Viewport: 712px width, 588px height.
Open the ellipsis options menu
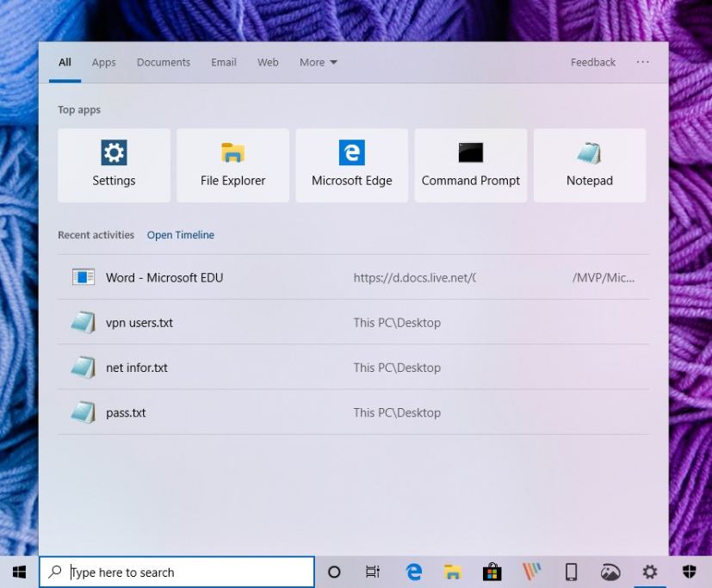[642, 62]
